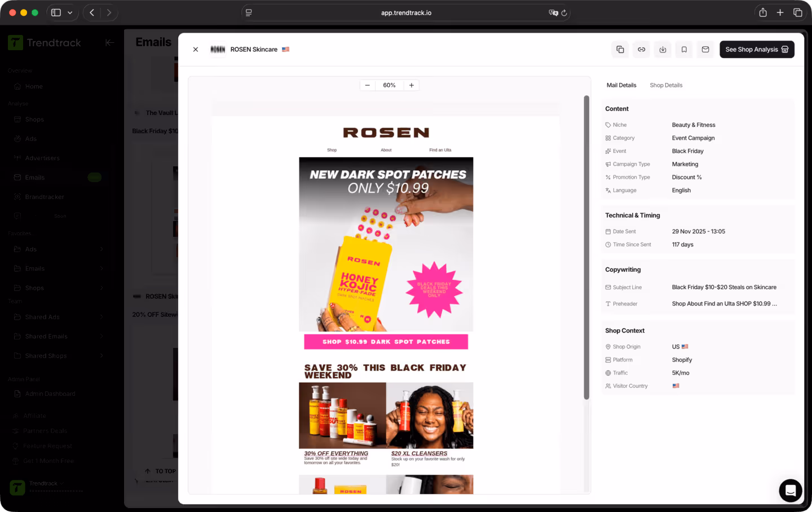This screenshot has width=812, height=512.
Task: Open Admin Dashboard in the sidebar
Action: (x=50, y=394)
